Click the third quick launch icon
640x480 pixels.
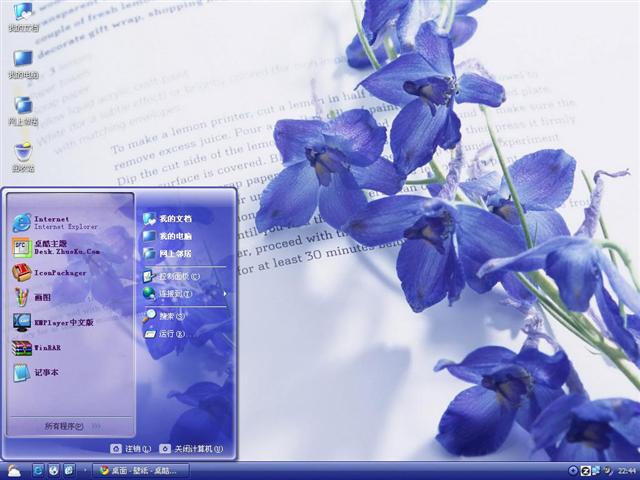[x=69, y=471]
